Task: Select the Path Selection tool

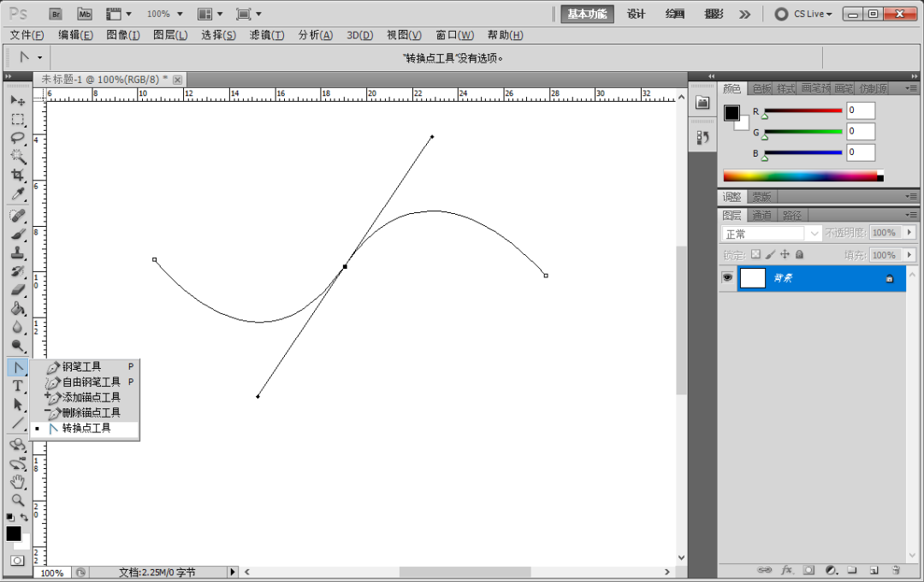Action: pos(18,405)
